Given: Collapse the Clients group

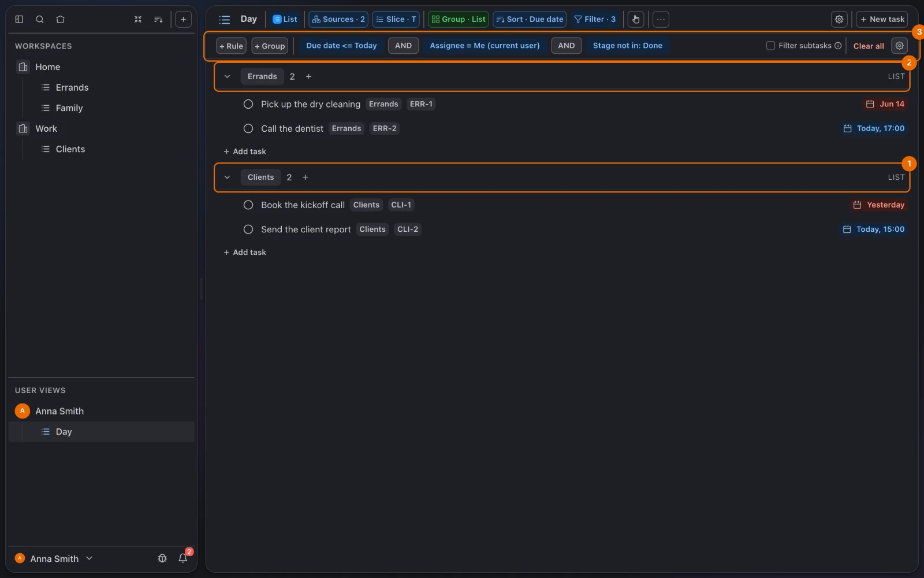Looking at the screenshot, I should (227, 177).
